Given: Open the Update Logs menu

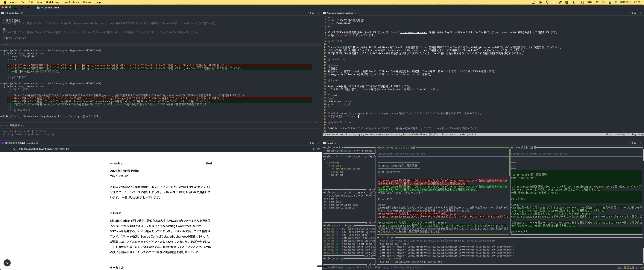Looking at the screenshot, I should 53,2.
